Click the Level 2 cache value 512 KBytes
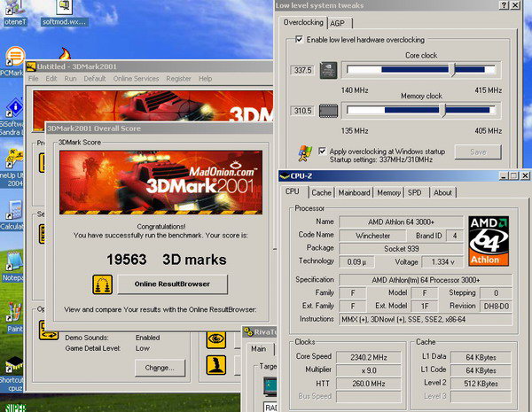Viewport: 532px width, 412px height. click(x=481, y=384)
